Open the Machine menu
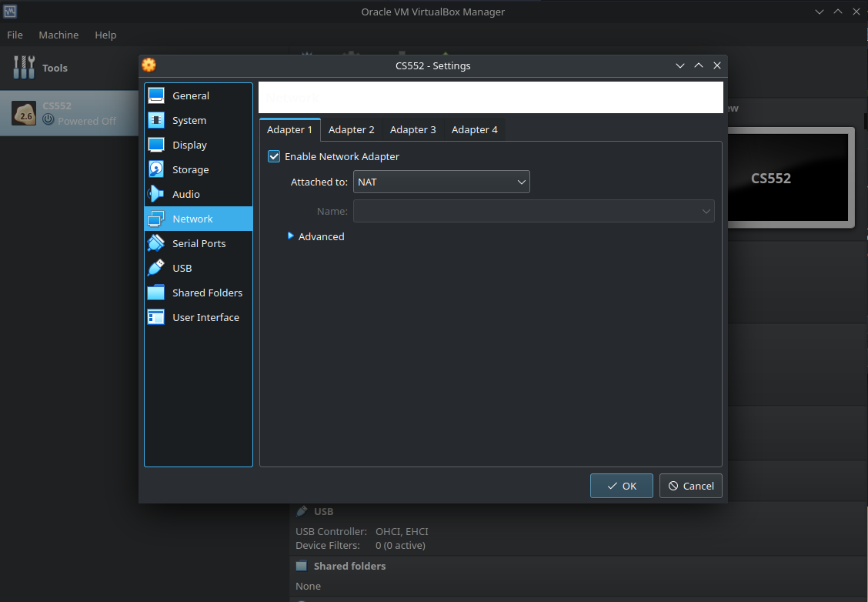 (x=58, y=35)
